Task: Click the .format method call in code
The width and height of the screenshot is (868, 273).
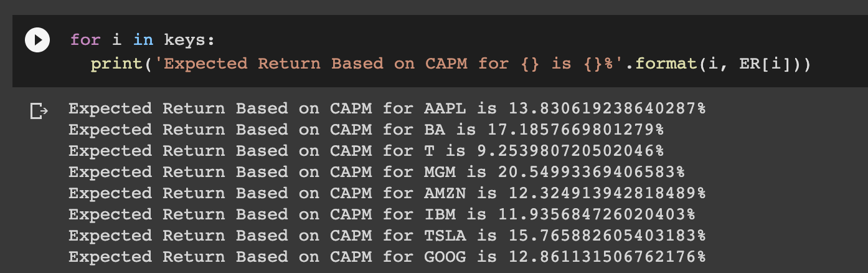Action: point(661,64)
